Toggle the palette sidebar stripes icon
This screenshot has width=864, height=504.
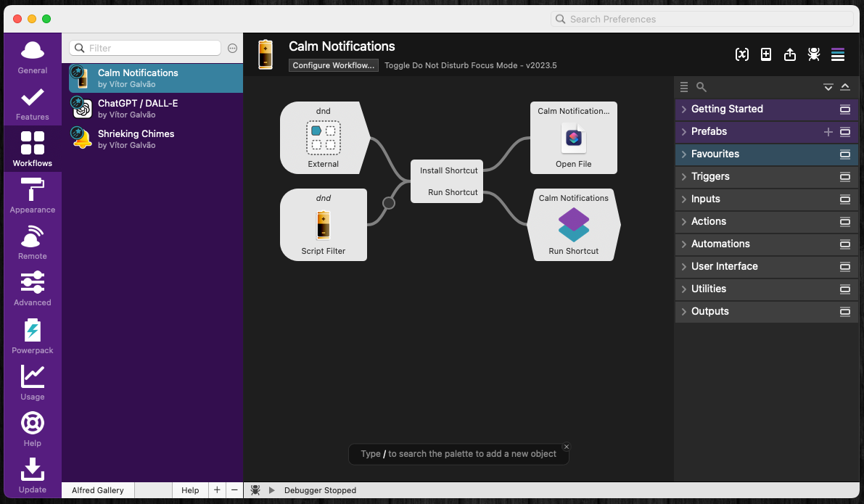click(838, 54)
